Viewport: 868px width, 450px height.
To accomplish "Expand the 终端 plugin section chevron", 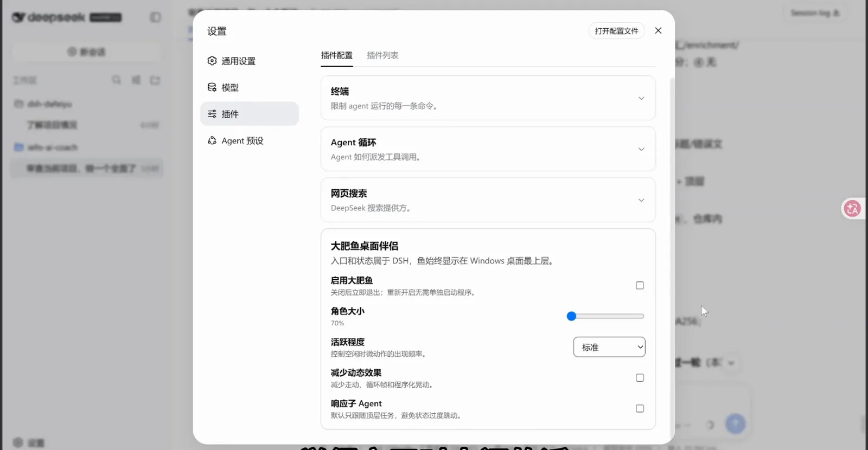I will (x=641, y=98).
